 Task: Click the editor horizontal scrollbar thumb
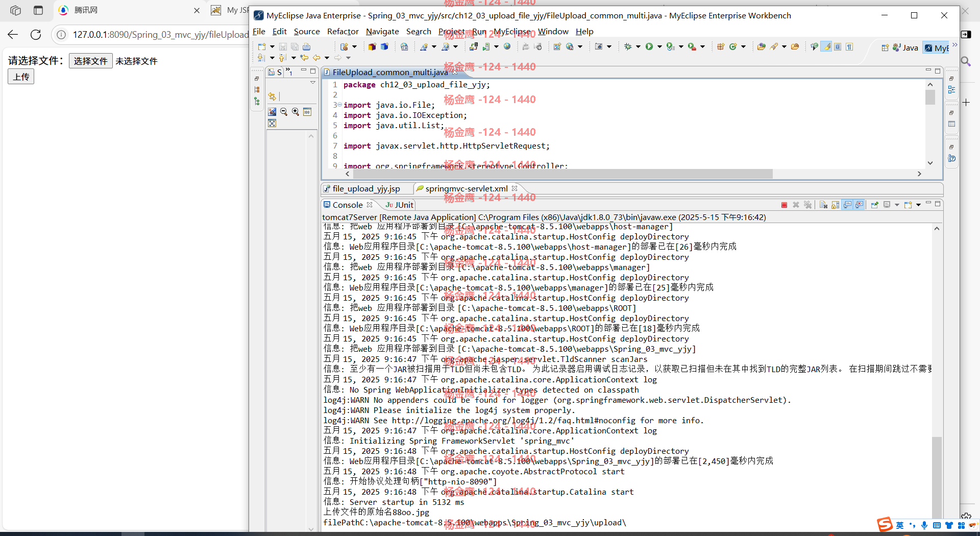click(x=562, y=174)
